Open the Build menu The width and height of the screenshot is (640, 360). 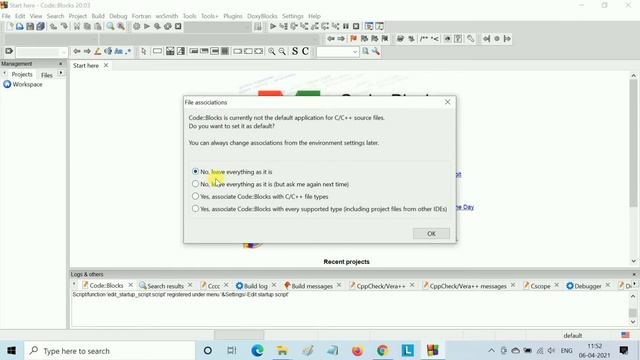[x=98, y=16]
